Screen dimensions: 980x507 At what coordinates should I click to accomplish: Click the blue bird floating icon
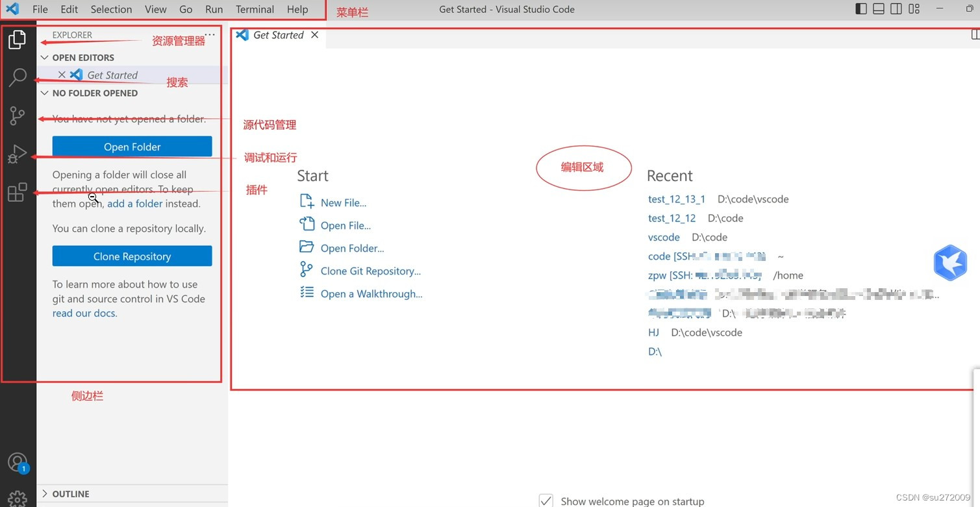point(951,263)
